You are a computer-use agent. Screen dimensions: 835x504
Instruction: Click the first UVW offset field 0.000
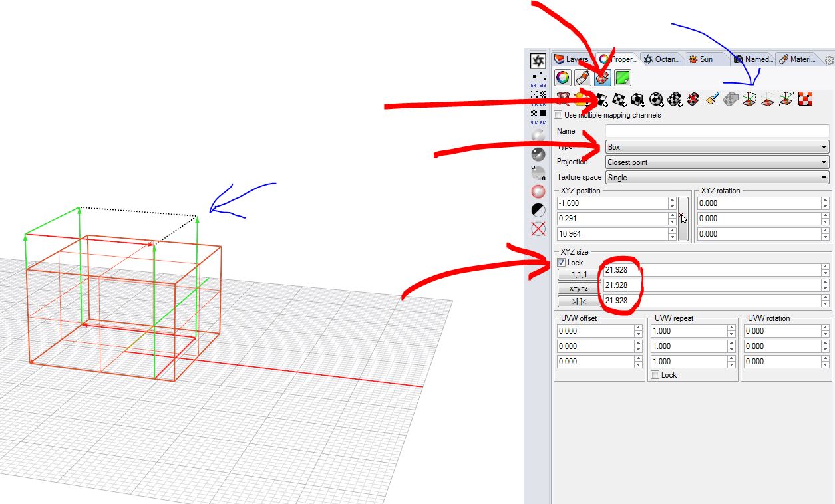(594, 331)
